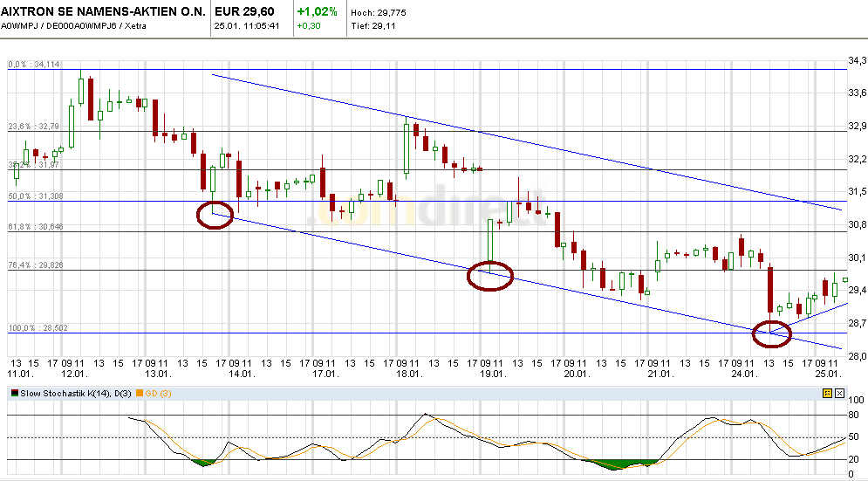Click the daily high 'Hoch: 29,775'
The image size is (868, 481).
[379, 12]
